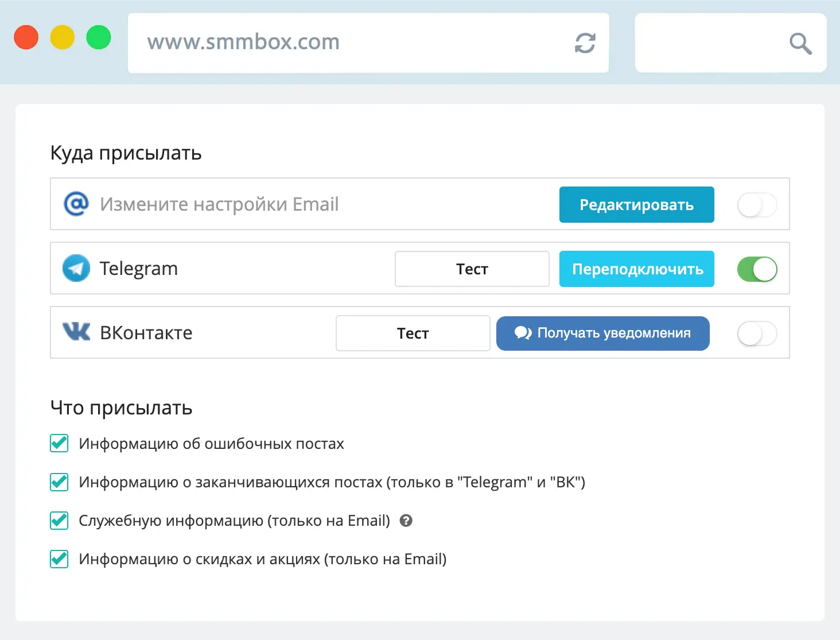This screenshot has height=640, width=840.
Task: Click the Получать уведомления button
Action: pos(603,333)
